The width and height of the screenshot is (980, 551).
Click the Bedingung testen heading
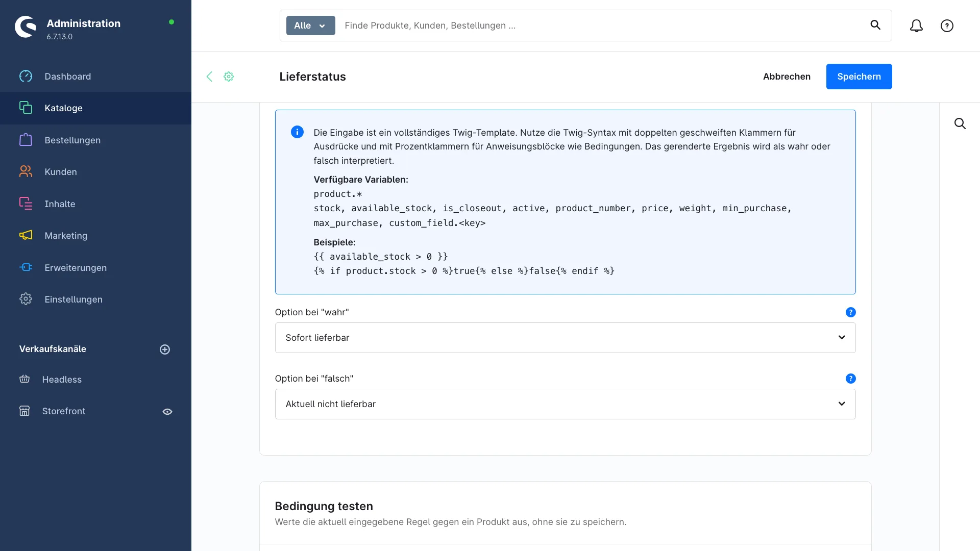pos(324,506)
